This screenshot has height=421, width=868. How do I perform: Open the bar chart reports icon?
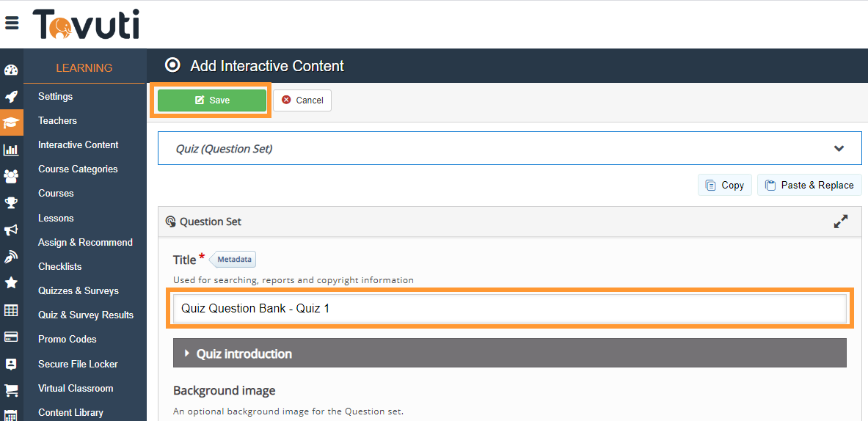[11, 150]
